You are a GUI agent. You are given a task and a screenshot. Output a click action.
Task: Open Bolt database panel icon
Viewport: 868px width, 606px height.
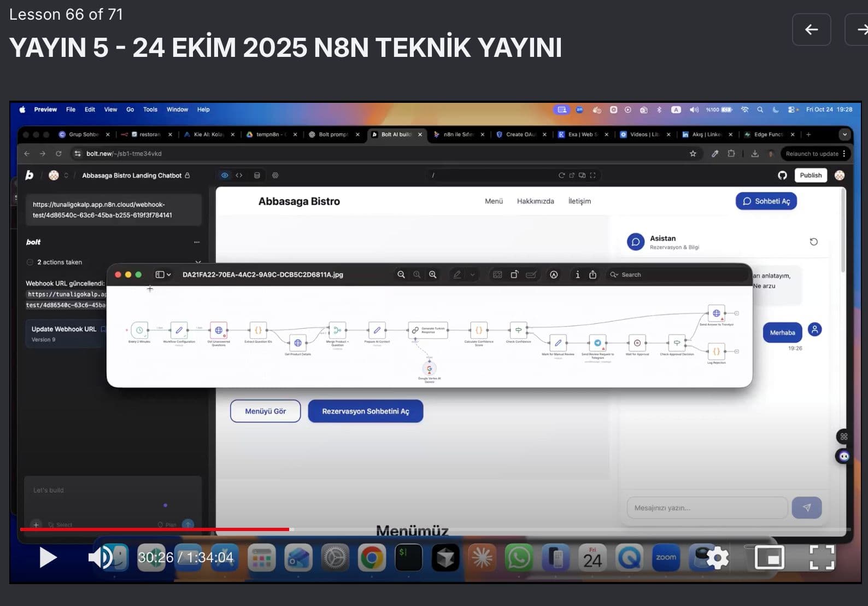point(257,176)
